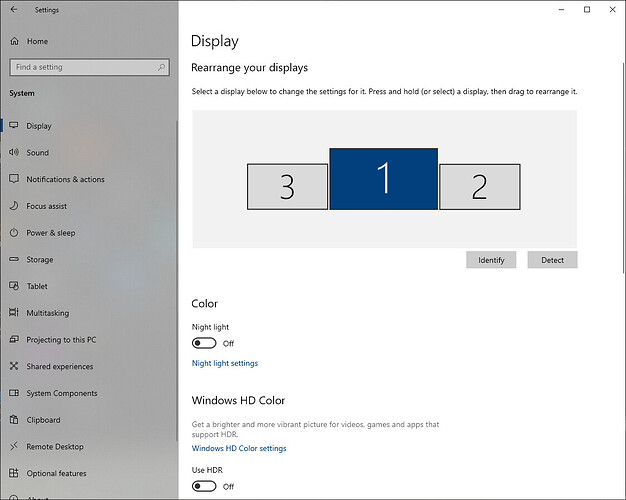
Task: Click the Find a setting search box
Action: (82, 67)
